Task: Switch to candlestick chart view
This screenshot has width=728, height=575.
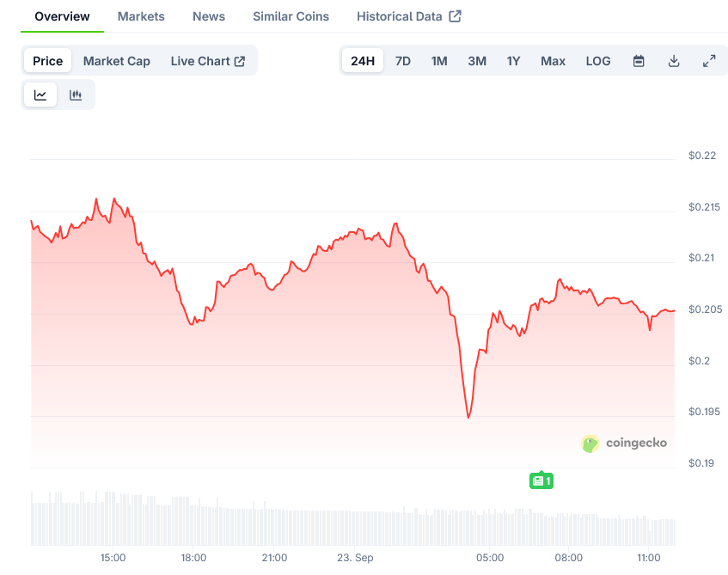Action: click(x=76, y=95)
